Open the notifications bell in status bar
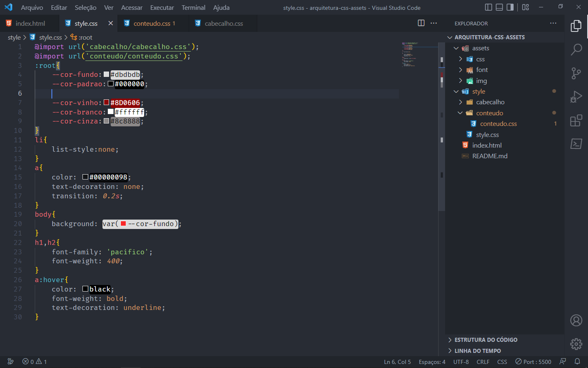The height and width of the screenshot is (368, 588). tap(577, 361)
